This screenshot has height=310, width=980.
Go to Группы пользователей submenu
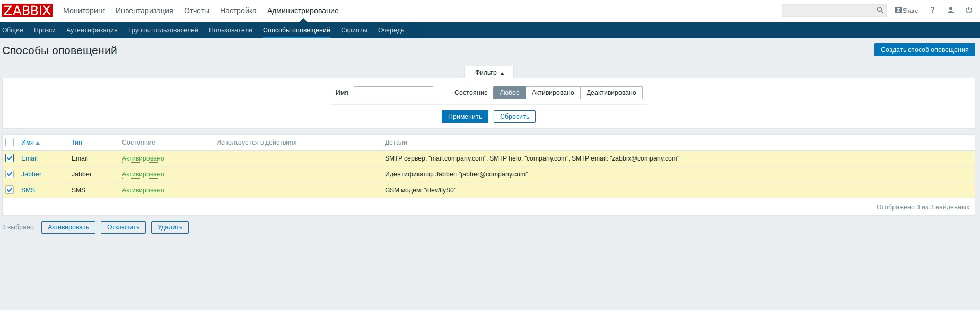pos(163,30)
